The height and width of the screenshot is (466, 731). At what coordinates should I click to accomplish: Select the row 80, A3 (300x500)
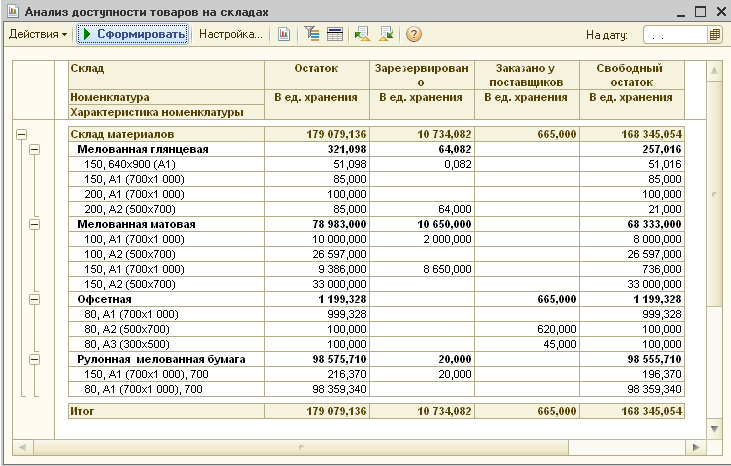(x=166, y=344)
